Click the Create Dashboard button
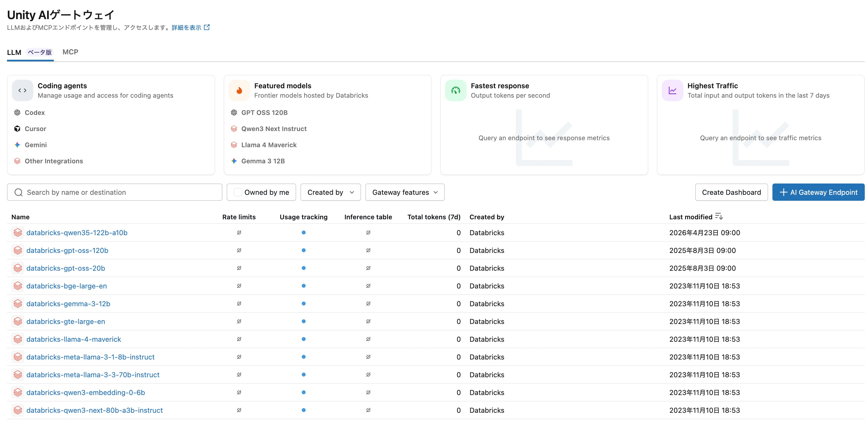 click(x=731, y=192)
